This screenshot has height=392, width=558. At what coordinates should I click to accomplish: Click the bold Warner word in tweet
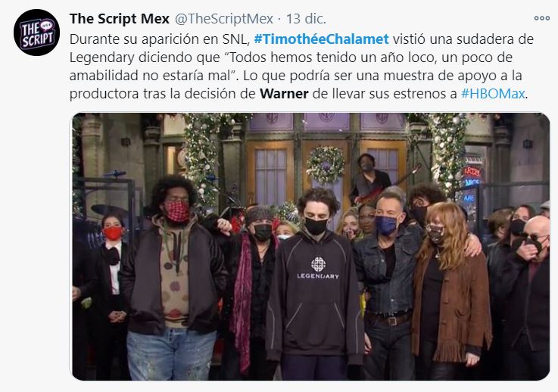(284, 94)
